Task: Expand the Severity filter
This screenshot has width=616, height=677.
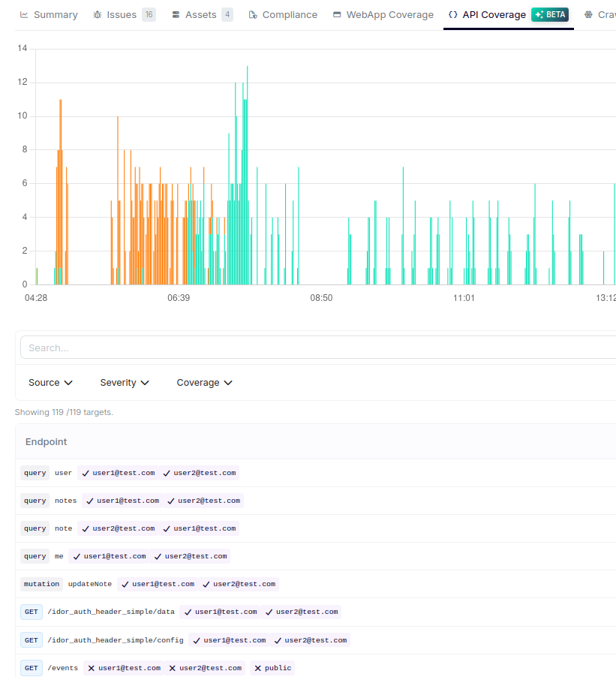Action: tap(125, 382)
